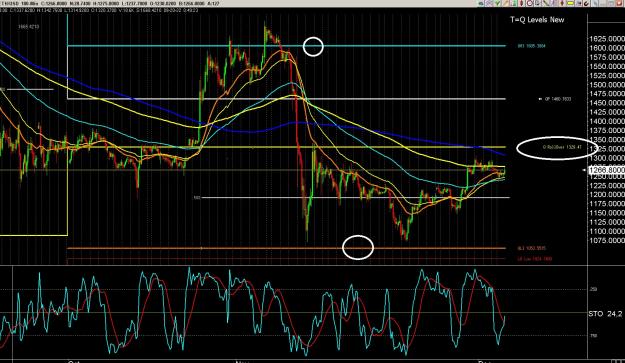
Task: Click the 1550.0000 price axis label
Action: tap(606, 67)
